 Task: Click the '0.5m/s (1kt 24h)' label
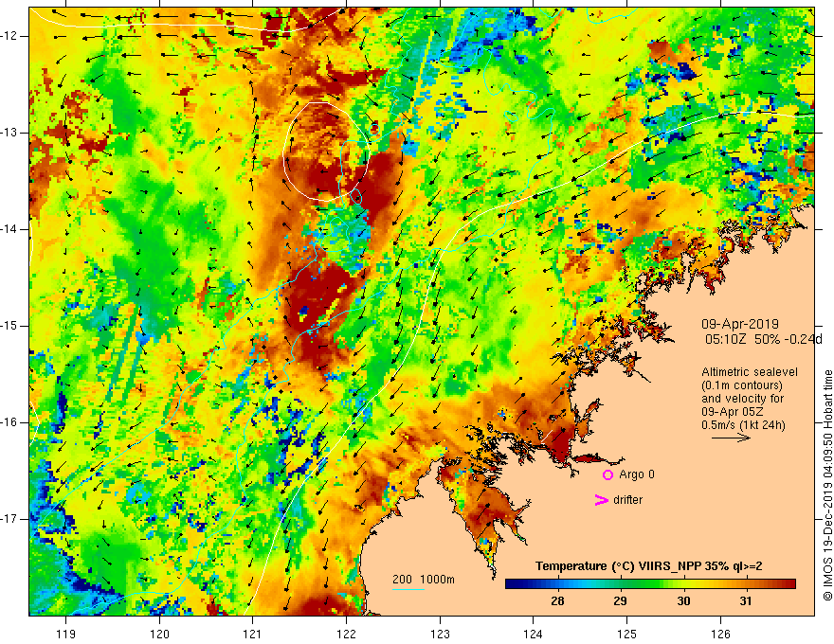point(743,425)
